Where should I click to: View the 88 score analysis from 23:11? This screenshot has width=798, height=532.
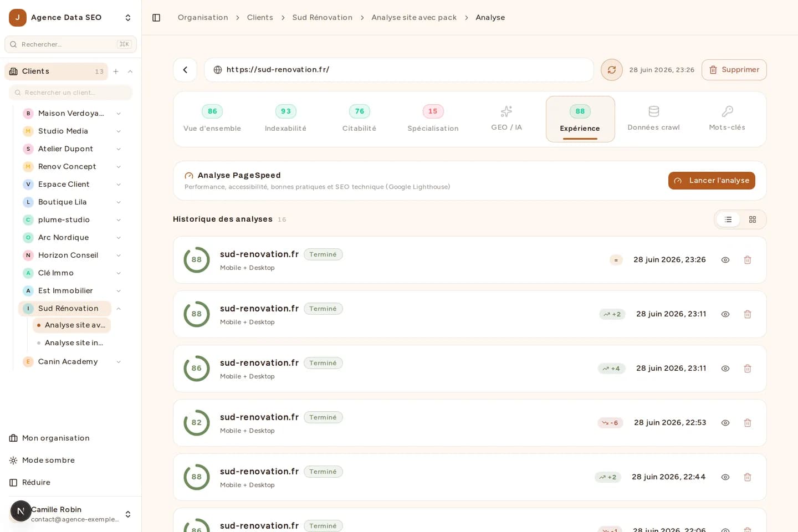725,314
